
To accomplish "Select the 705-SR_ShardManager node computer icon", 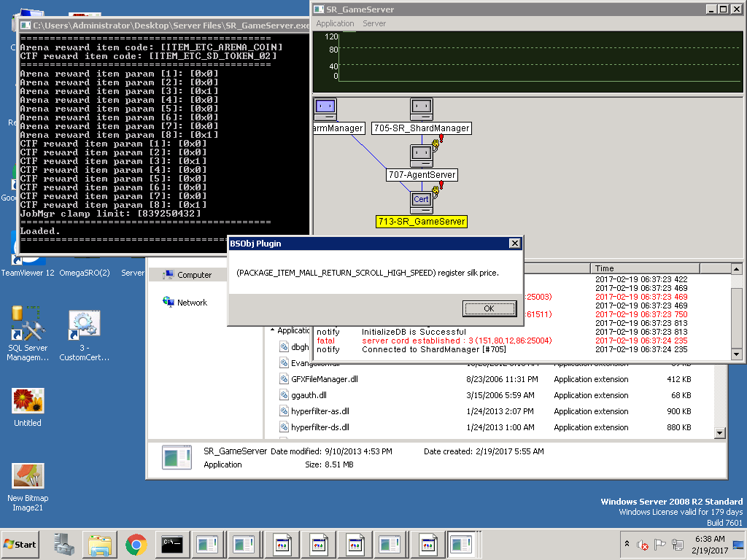I will 422,110.
